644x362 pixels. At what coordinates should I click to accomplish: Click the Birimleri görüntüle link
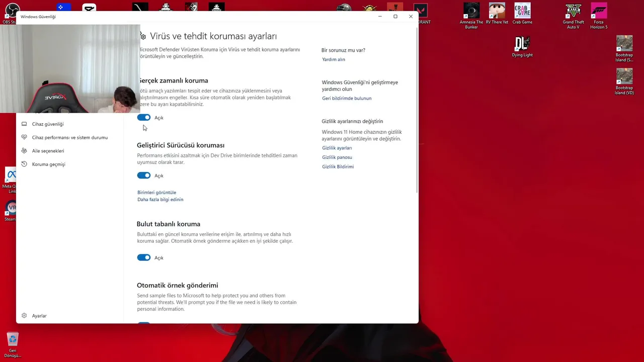pyautogui.click(x=156, y=193)
